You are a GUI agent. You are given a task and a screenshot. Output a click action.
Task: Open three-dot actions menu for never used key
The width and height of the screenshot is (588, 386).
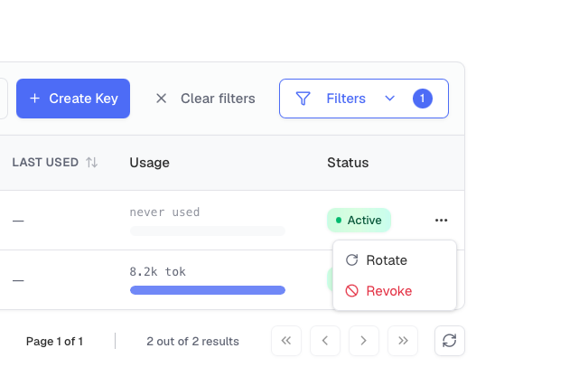tap(441, 220)
